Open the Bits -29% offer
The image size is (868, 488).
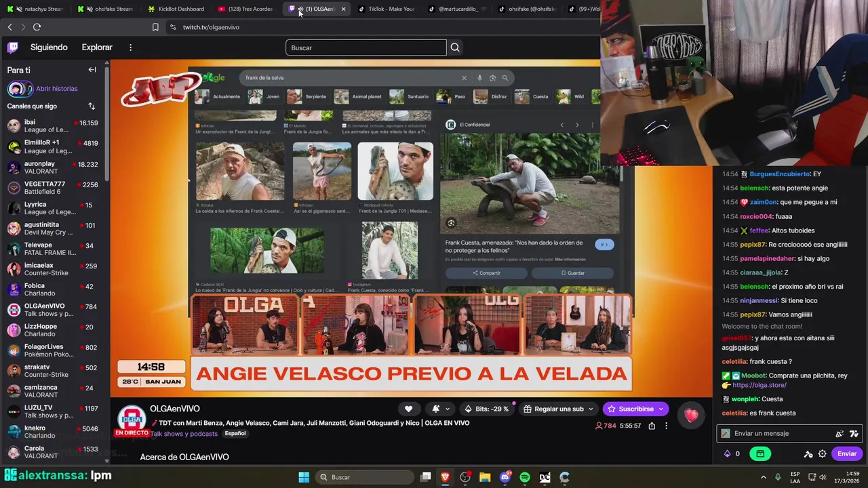click(x=486, y=409)
